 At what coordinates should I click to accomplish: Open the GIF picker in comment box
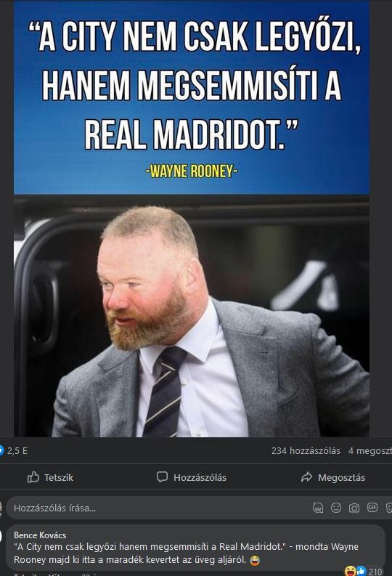pyautogui.click(x=372, y=508)
